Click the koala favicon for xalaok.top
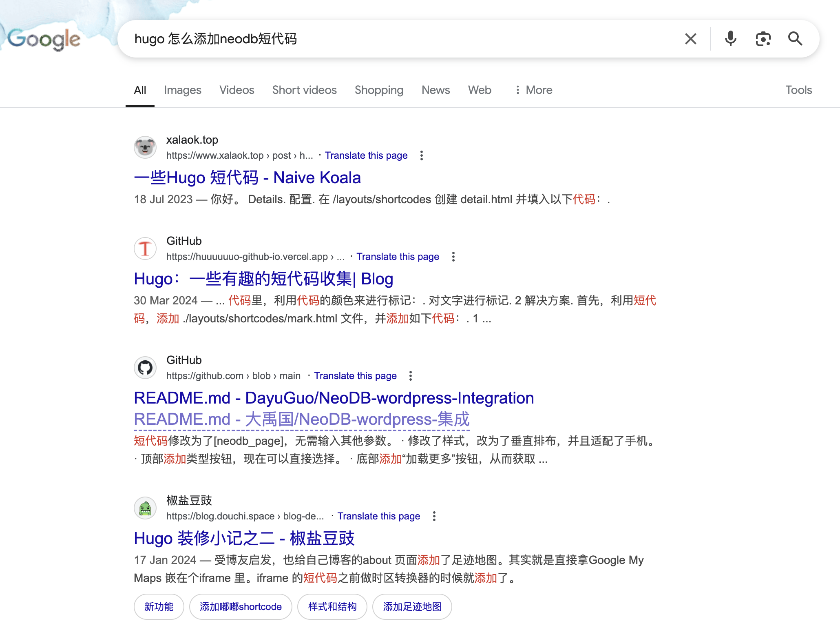Image resolution: width=840 pixels, height=639 pixels. pos(145,147)
